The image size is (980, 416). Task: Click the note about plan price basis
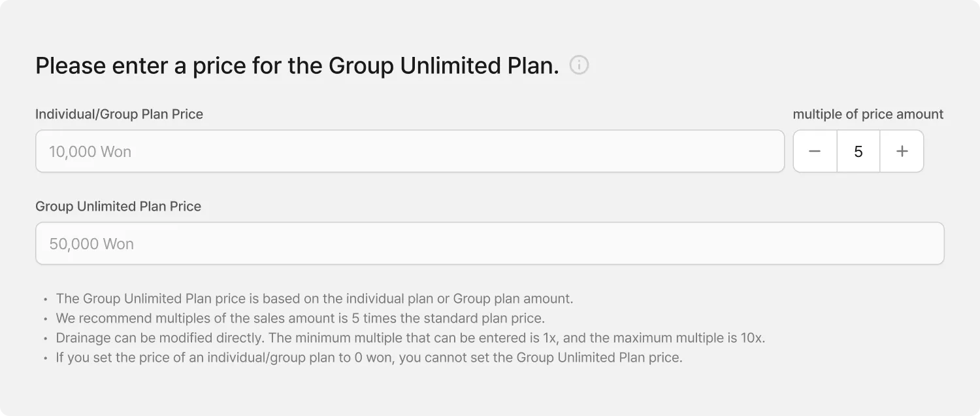click(314, 299)
